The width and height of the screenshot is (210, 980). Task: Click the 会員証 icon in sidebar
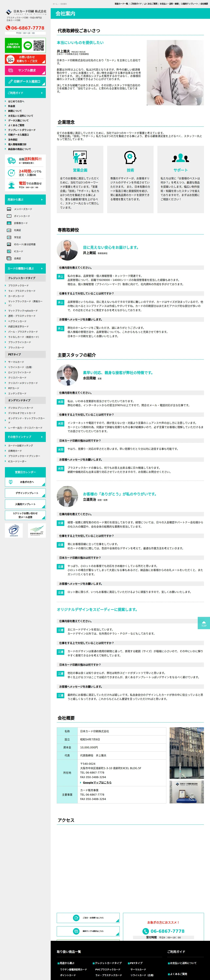[9, 258]
